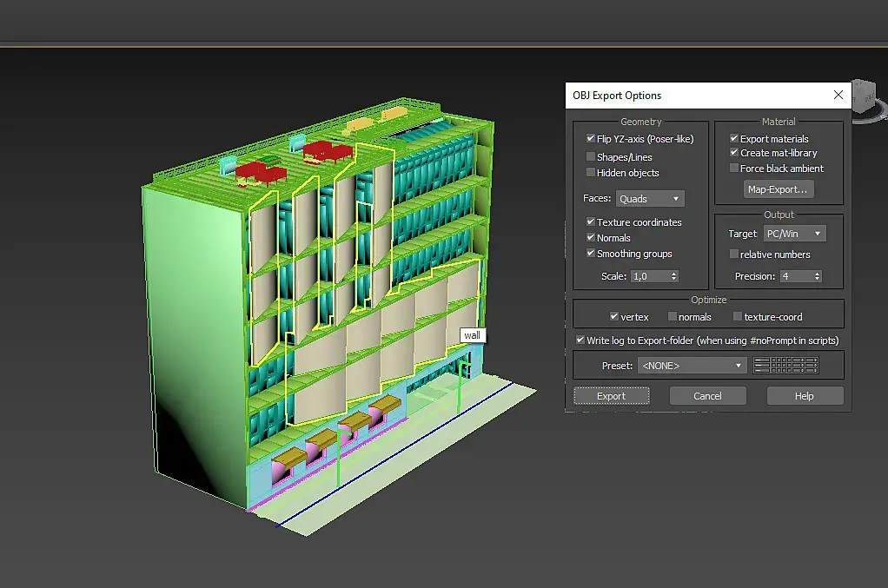This screenshot has height=588, width=888.
Task: Click the ViewCube navigation widget
Action: [x=866, y=97]
